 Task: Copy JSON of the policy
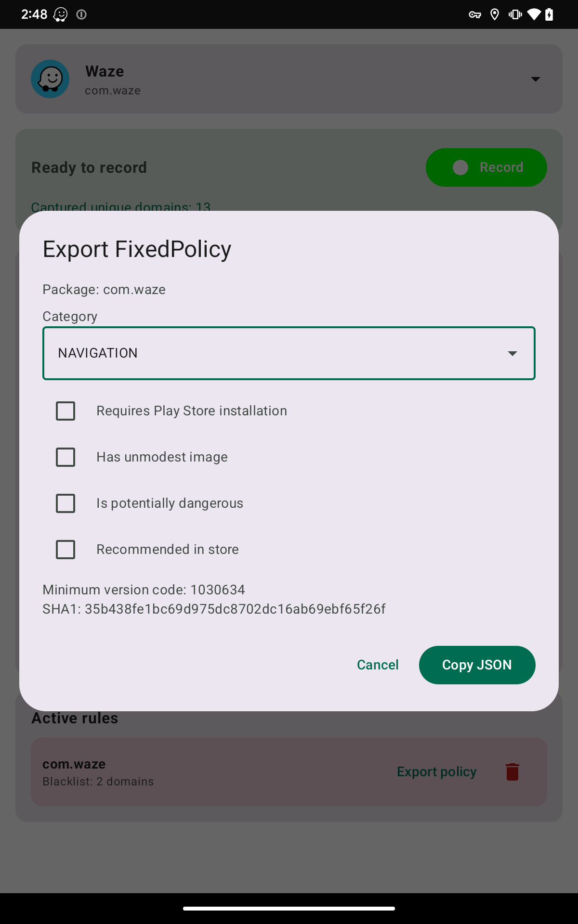(477, 665)
